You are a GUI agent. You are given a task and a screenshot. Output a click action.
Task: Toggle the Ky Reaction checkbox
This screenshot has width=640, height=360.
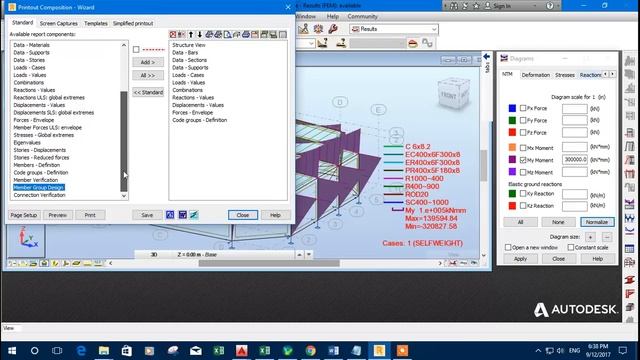(x=523, y=193)
